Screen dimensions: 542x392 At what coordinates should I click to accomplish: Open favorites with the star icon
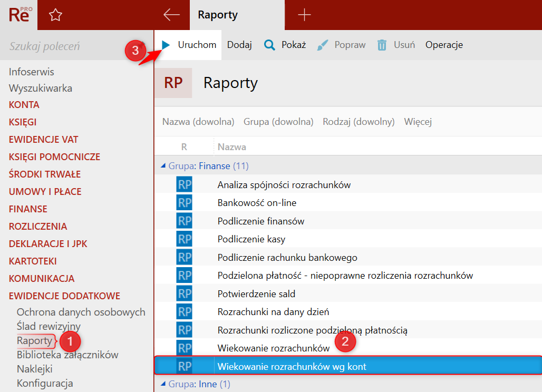pos(55,15)
